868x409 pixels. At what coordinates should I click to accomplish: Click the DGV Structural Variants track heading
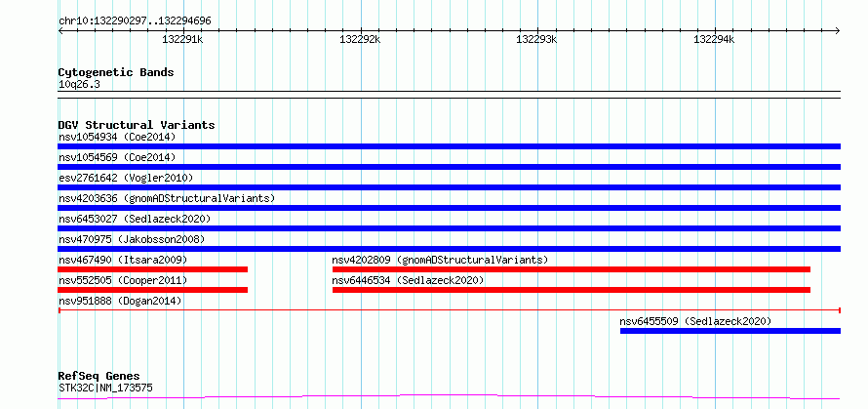137,125
